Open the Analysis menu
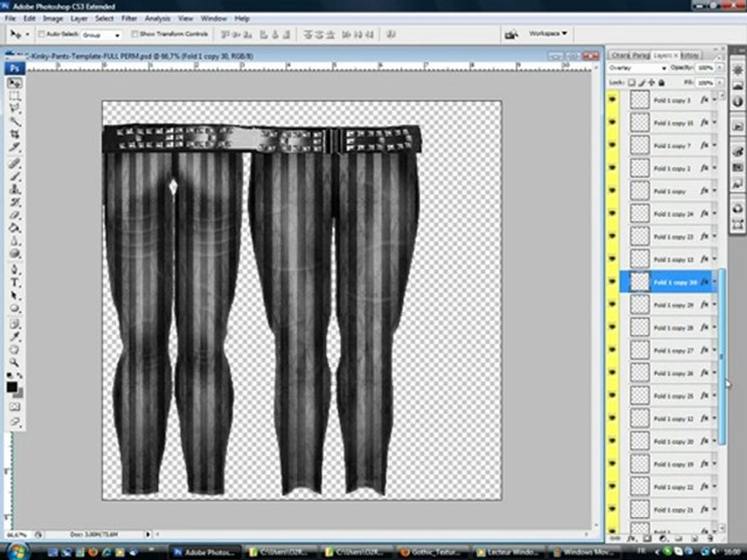 pos(157,19)
